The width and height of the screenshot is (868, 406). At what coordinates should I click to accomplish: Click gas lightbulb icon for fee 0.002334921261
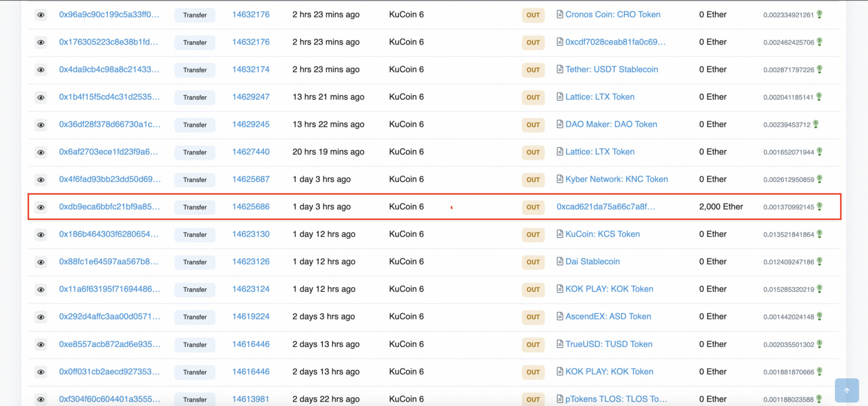point(820,15)
